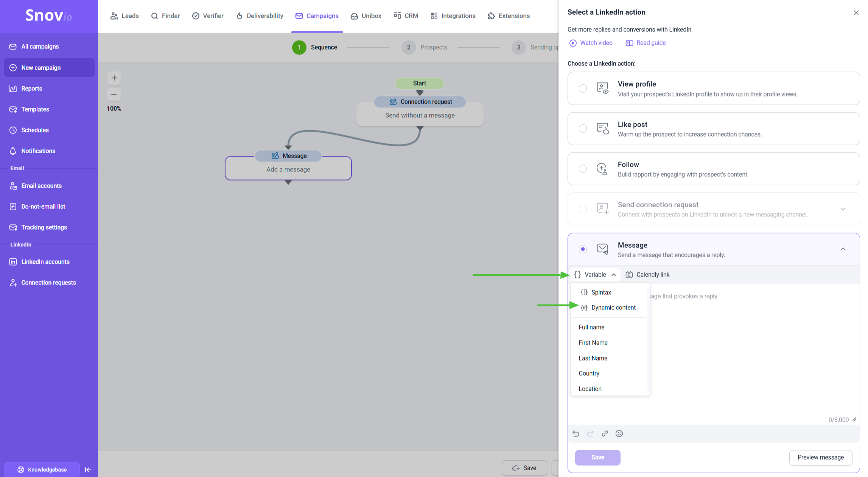Click the resize handle beside 0/8,000 counter
The height and width of the screenshot is (477, 868).
coord(854,419)
